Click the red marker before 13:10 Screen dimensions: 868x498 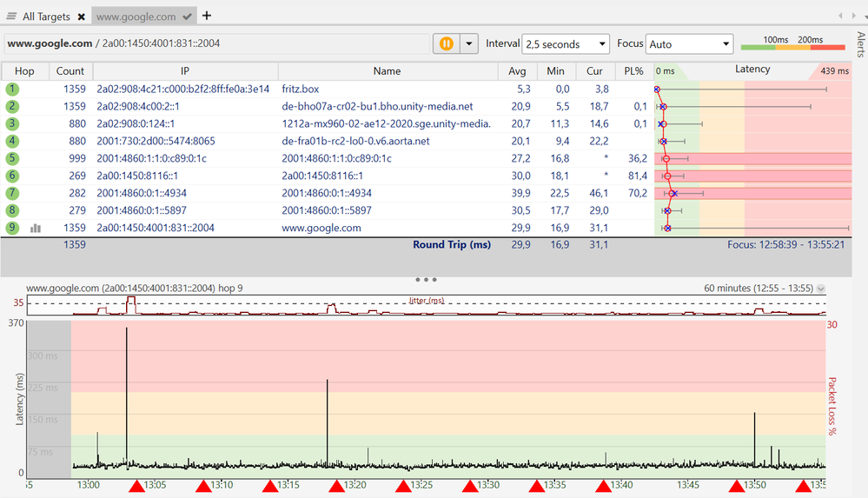(203, 486)
